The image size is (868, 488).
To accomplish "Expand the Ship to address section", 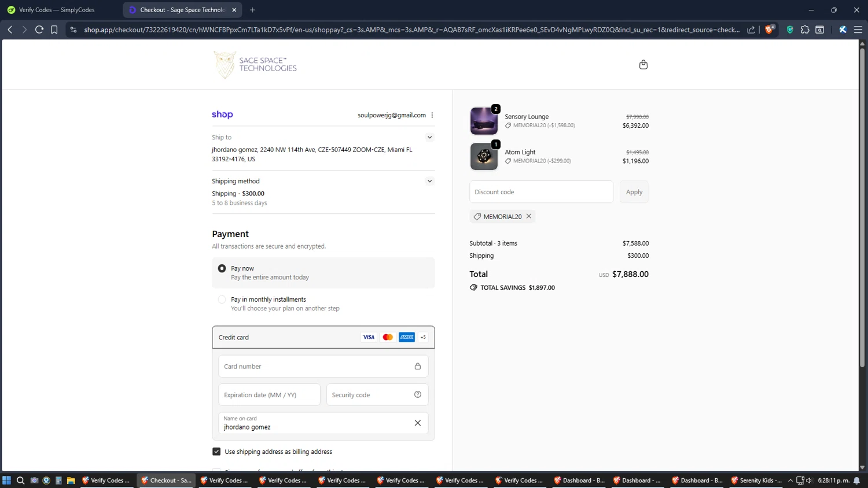I will [429, 137].
